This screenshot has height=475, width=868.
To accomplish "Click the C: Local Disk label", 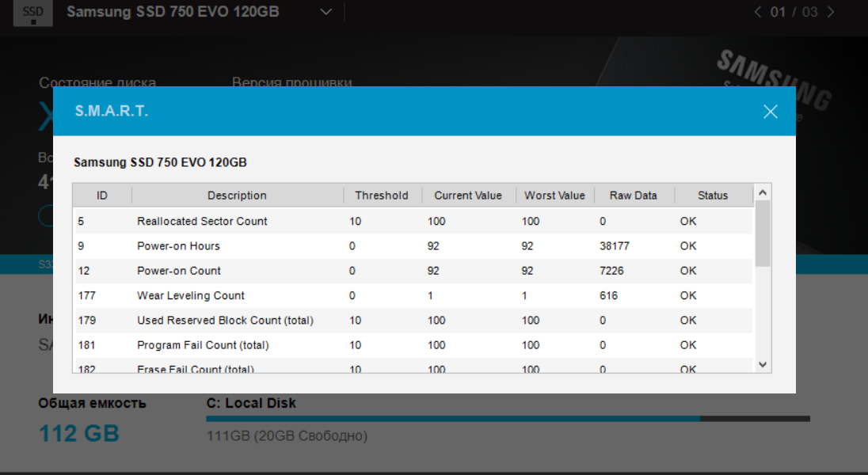I will pos(251,403).
